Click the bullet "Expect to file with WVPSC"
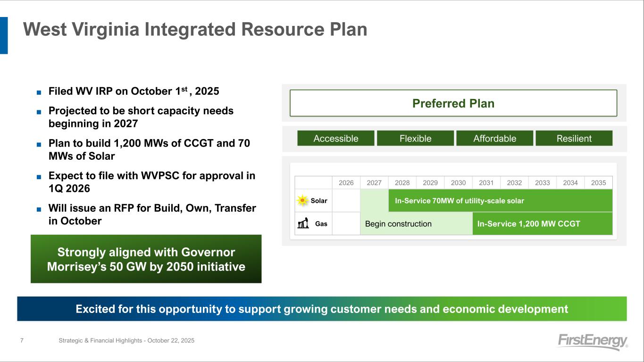The width and height of the screenshot is (644, 362). coord(152,182)
